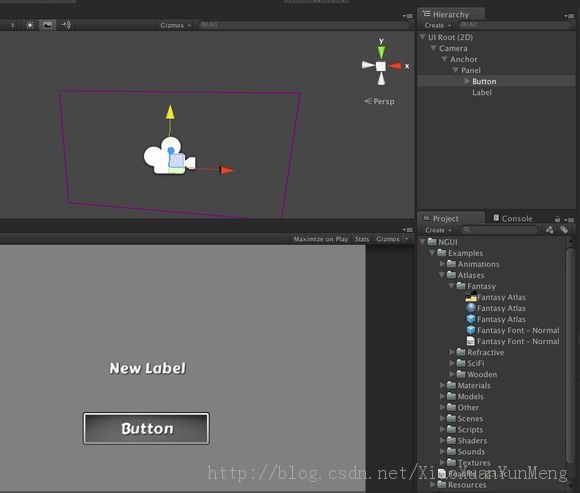Toggle Project panel lock icon
Image resolution: width=580 pixels, height=493 pixels.
(557, 219)
